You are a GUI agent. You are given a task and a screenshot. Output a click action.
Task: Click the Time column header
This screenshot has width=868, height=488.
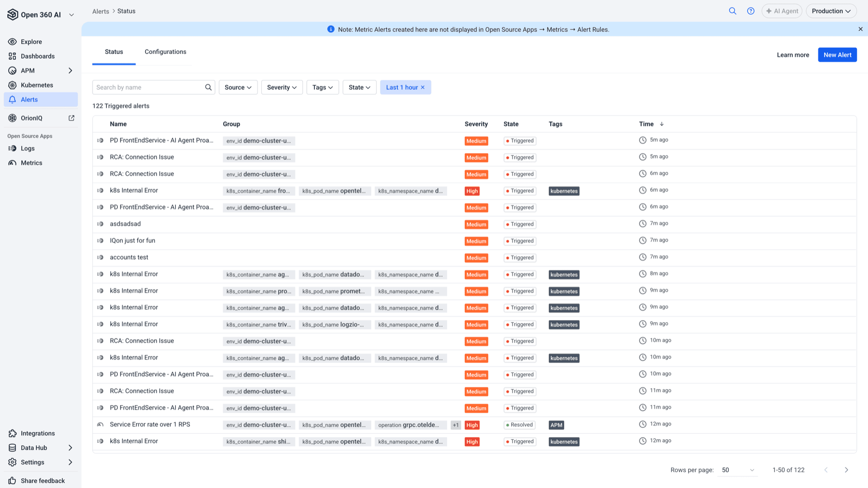646,124
